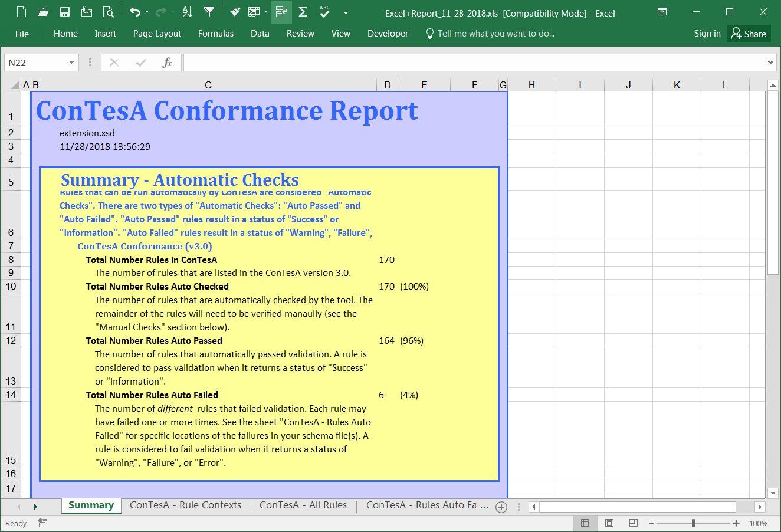Click the vertical scrollbar up arrow
781x532 pixels.
coord(773,86)
